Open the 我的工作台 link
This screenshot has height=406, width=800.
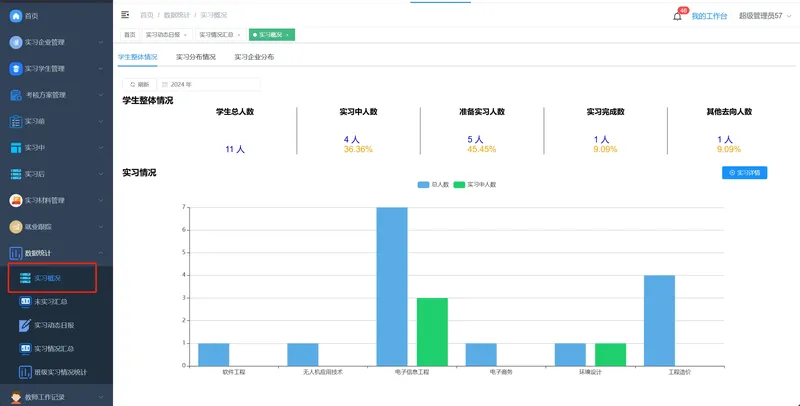coord(709,16)
